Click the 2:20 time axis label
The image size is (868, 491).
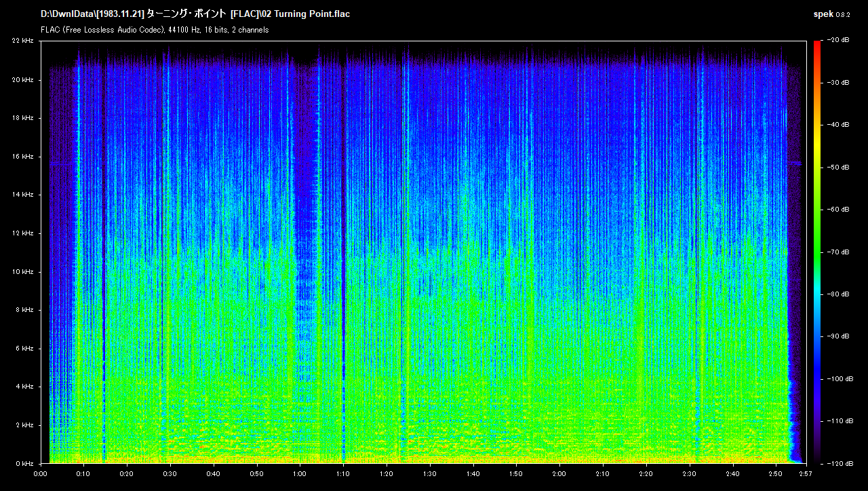pyautogui.click(x=646, y=473)
